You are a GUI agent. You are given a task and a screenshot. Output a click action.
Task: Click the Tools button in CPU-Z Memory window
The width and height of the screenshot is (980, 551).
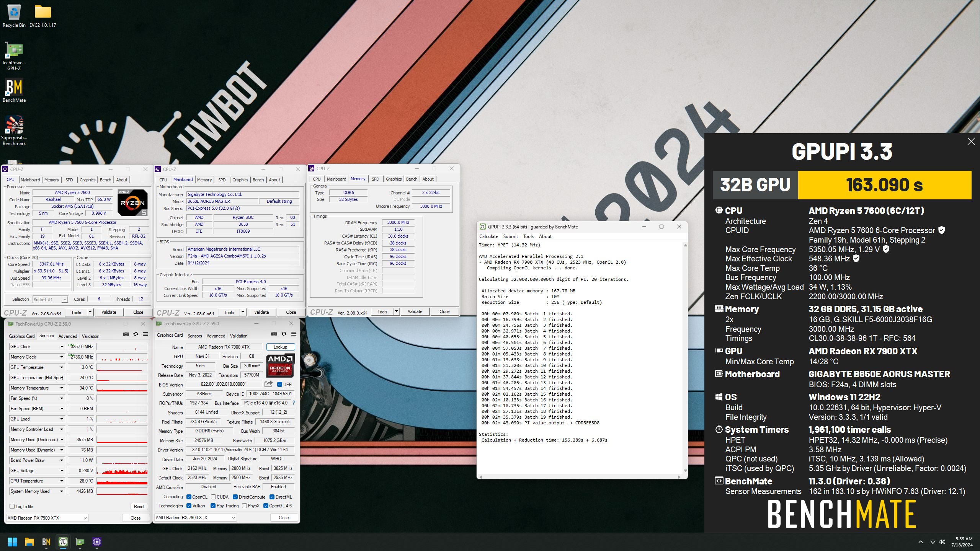click(x=382, y=311)
